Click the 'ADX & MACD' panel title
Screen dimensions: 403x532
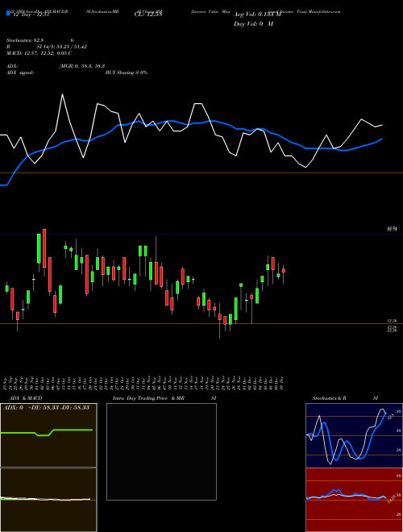tap(26, 398)
